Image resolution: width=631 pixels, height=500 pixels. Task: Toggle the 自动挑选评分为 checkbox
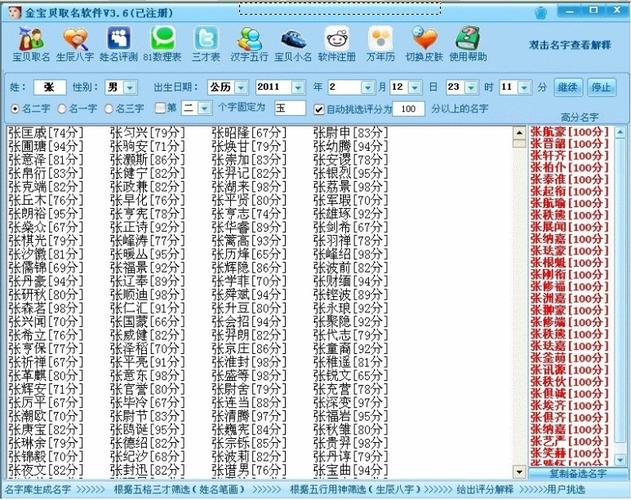[319, 108]
